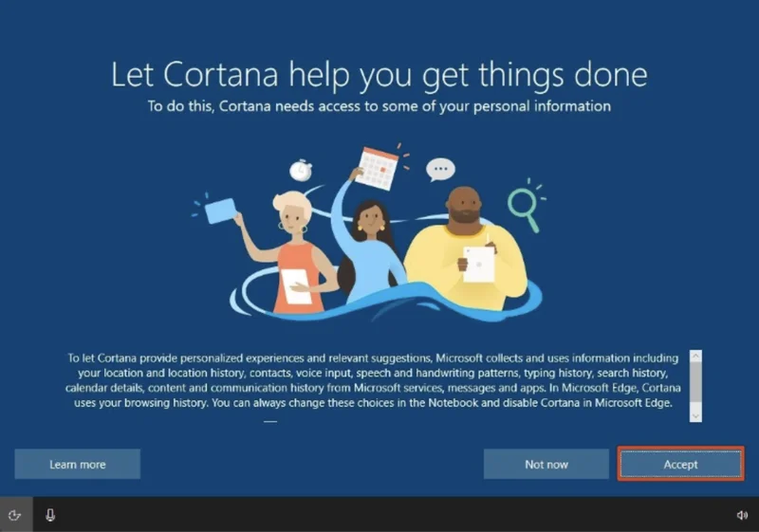Viewport: 759px width, 532px height.
Task: Click the volume speaker icon
Action: click(x=742, y=515)
